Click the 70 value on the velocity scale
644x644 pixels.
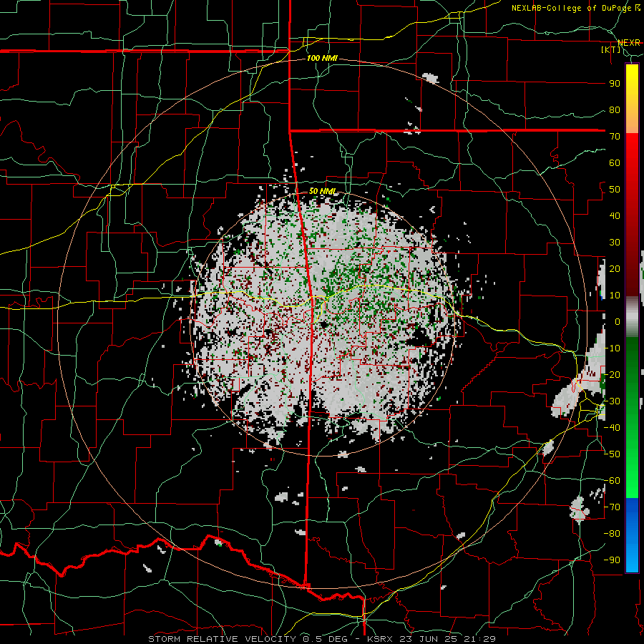(x=615, y=137)
